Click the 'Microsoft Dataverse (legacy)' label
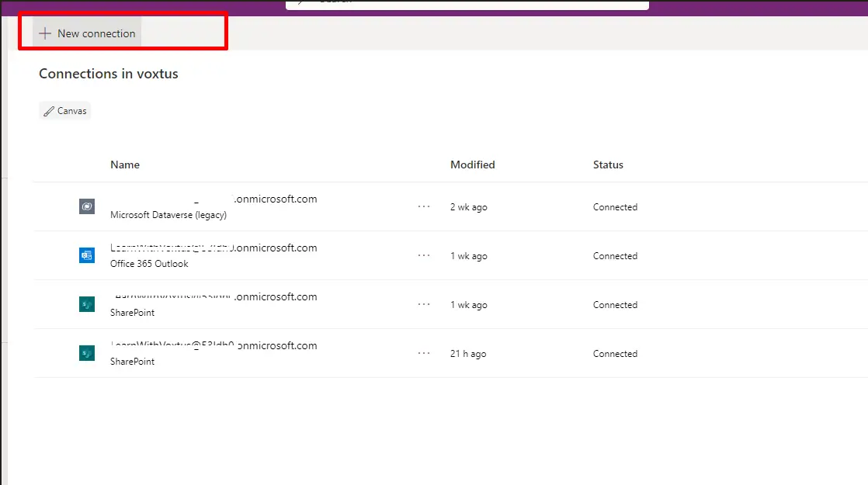 (168, 215)
